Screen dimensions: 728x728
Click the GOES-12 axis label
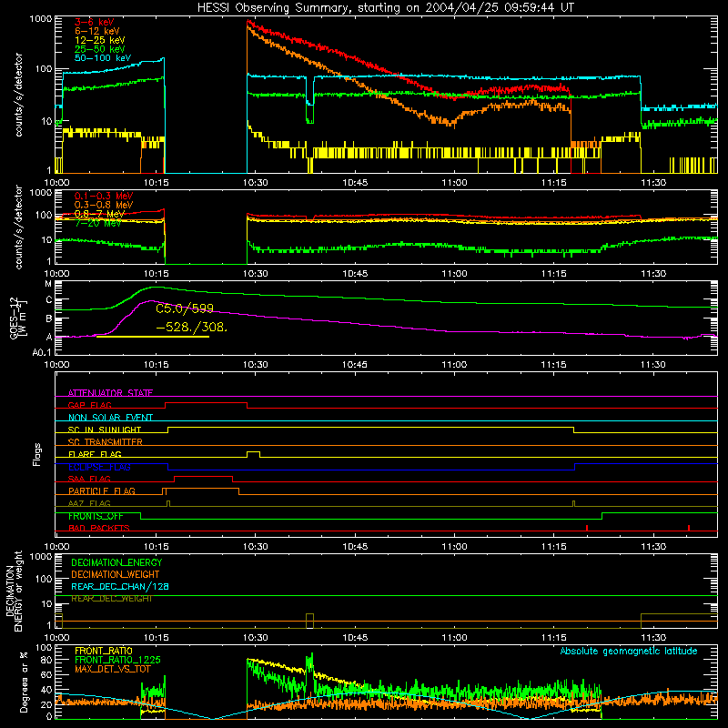pyautogui.click(x=16, y=318)
